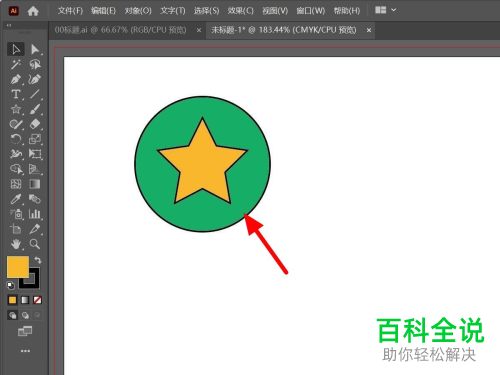Open the 对象(O) menu

coord(138,11)
